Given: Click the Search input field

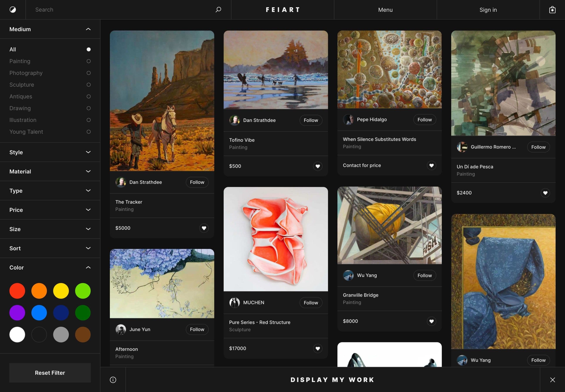Looking at the screenshot, I should pos(74,10).
